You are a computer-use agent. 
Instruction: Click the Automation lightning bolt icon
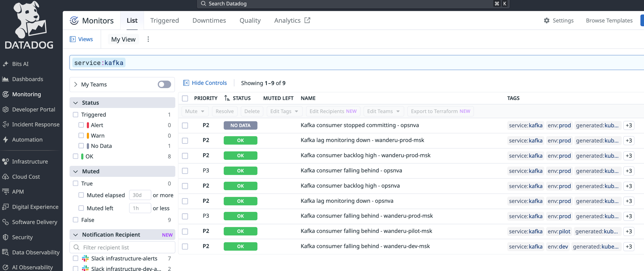[x=5, y=140]
